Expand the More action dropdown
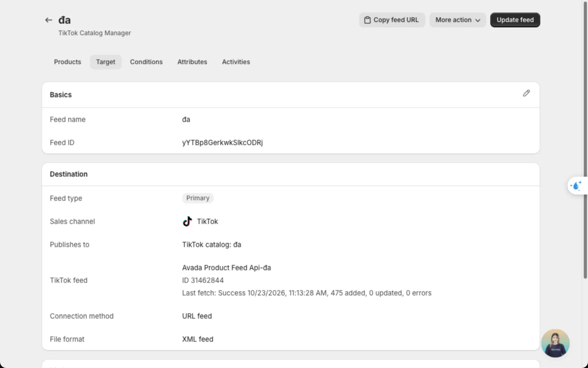The width and height of the screenshot is (588, 368). (x=457, y=20)
